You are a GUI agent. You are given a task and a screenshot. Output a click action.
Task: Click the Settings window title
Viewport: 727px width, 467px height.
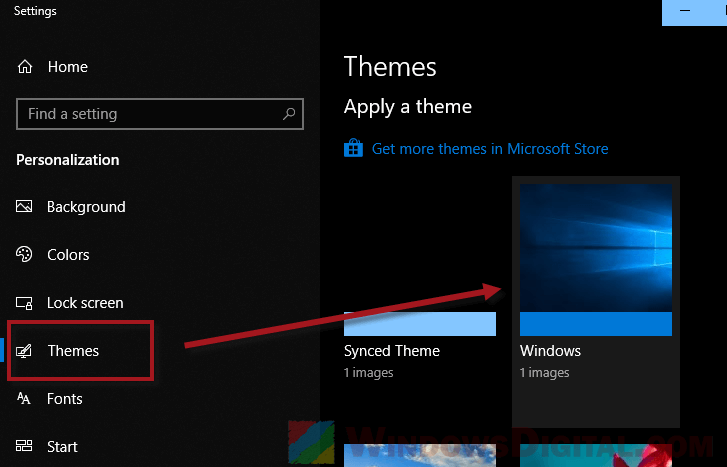(x=35, y=11)
